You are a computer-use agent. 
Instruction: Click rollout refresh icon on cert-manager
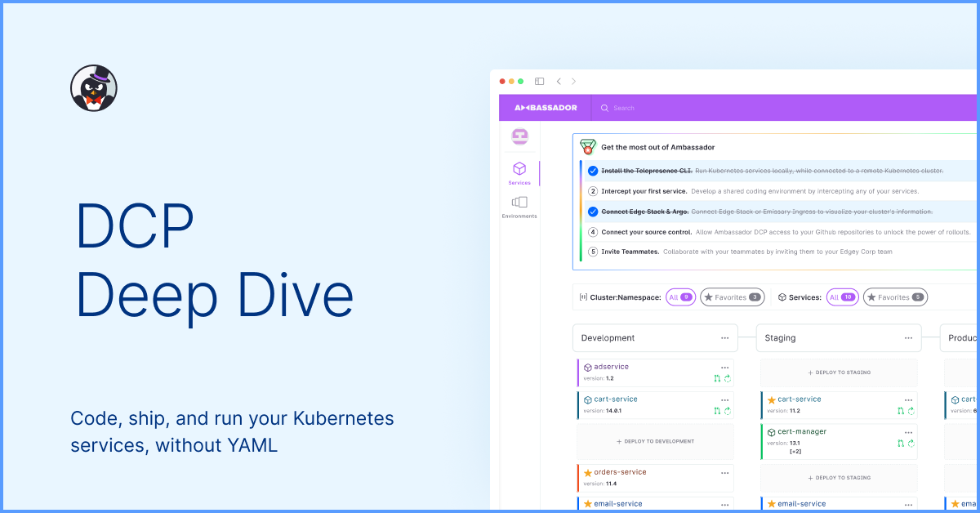tap(911, 443)
